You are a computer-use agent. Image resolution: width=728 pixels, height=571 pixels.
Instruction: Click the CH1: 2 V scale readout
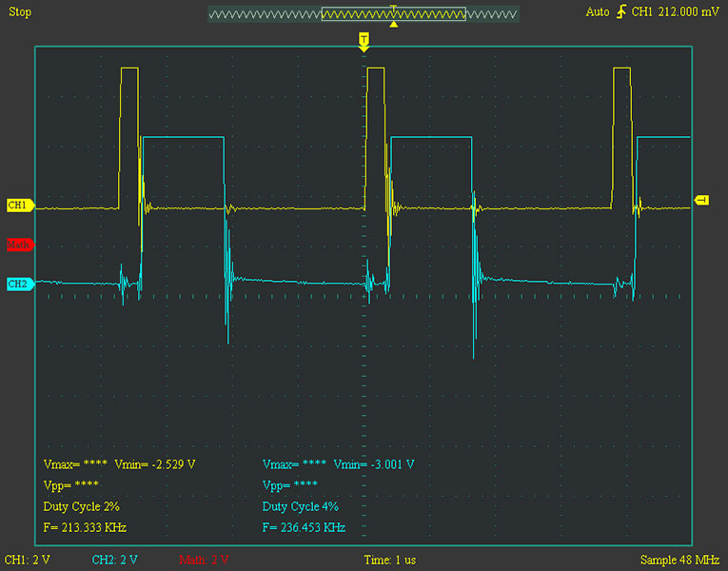28,560
